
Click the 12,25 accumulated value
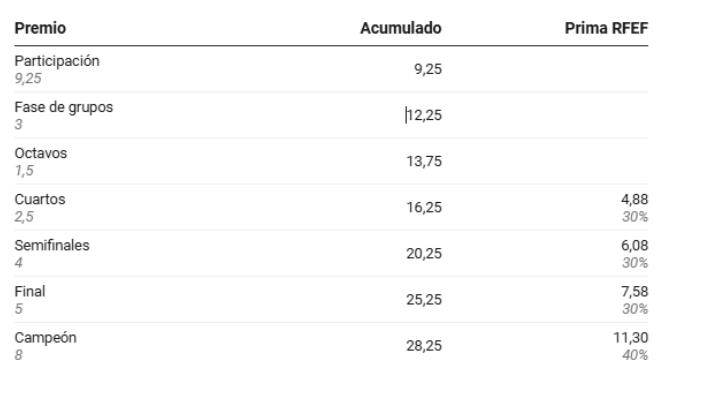click(424, 115)
